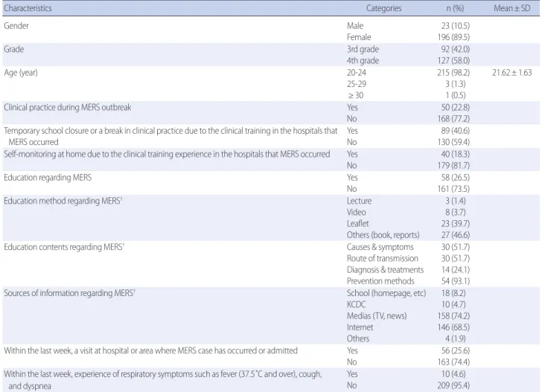Select value '196 (89.5)'
This screenshot has width=542, height=392.
click(454, 37)
